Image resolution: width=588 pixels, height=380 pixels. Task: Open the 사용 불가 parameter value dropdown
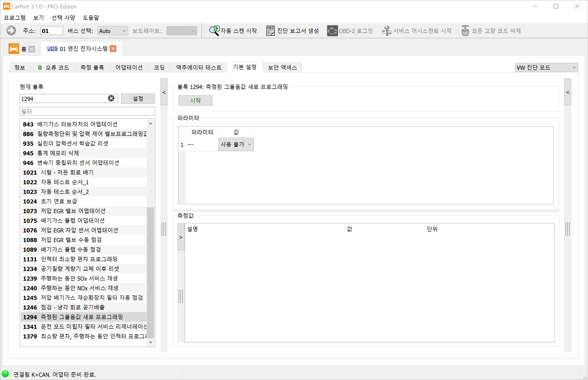236,144
